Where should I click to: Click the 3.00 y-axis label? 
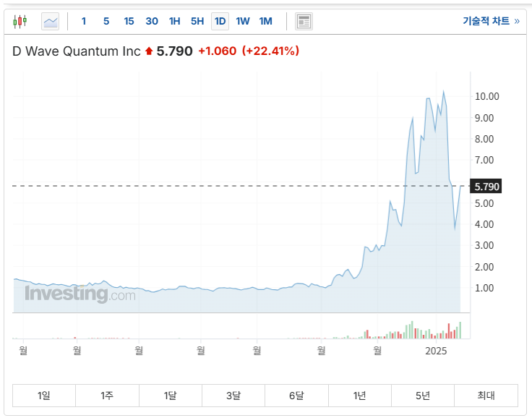click(x=484, y=245)
